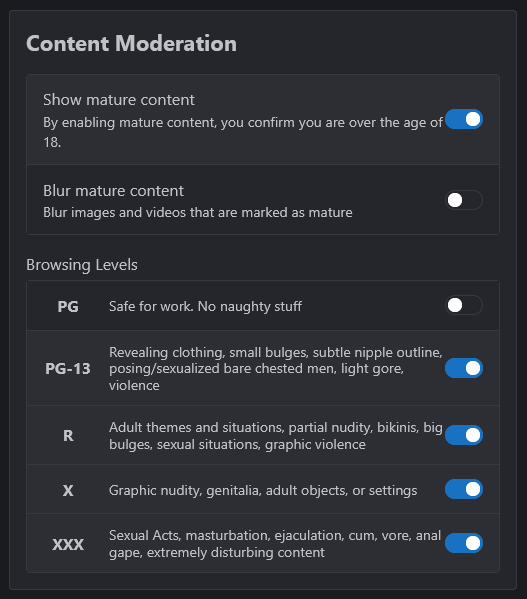This screenshot has height=599, width=527.
Task: Turn on the PG browsing level
Action: (464, 305)
